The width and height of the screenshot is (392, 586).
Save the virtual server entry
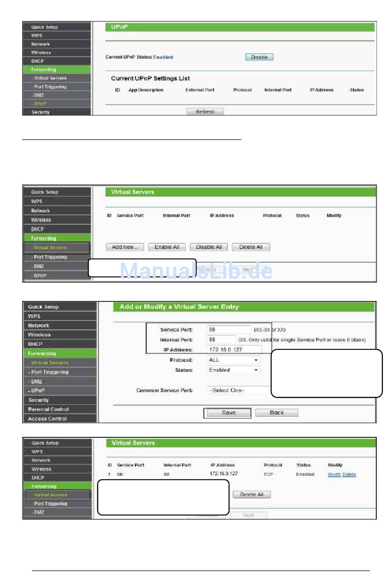pos(227,413)
